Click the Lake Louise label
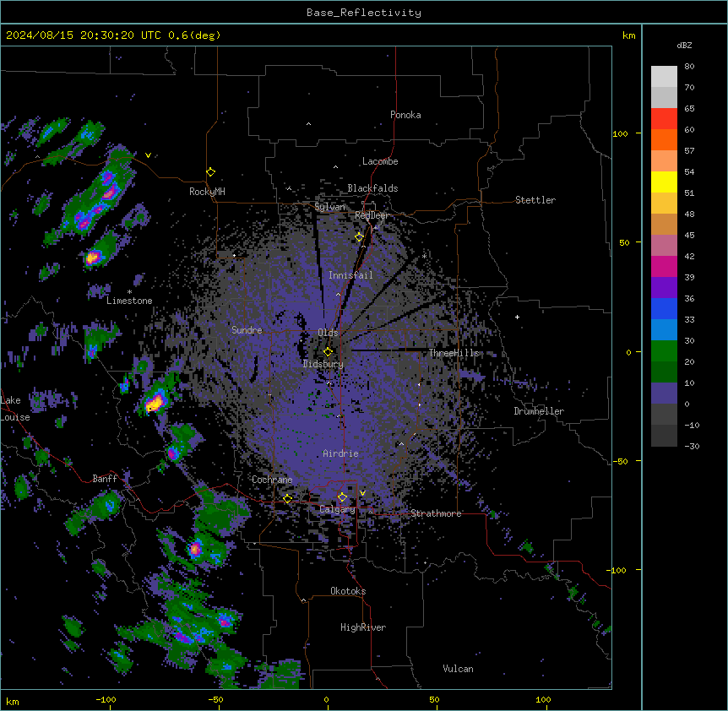The height and width of the screenshot is (711, 728). coord(15,409)
